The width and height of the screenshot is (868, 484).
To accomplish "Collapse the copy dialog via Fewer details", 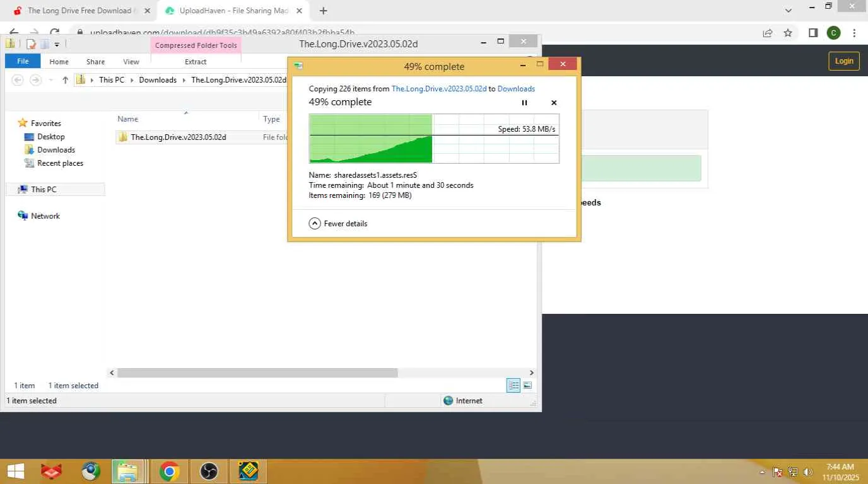I will (338, 224).
